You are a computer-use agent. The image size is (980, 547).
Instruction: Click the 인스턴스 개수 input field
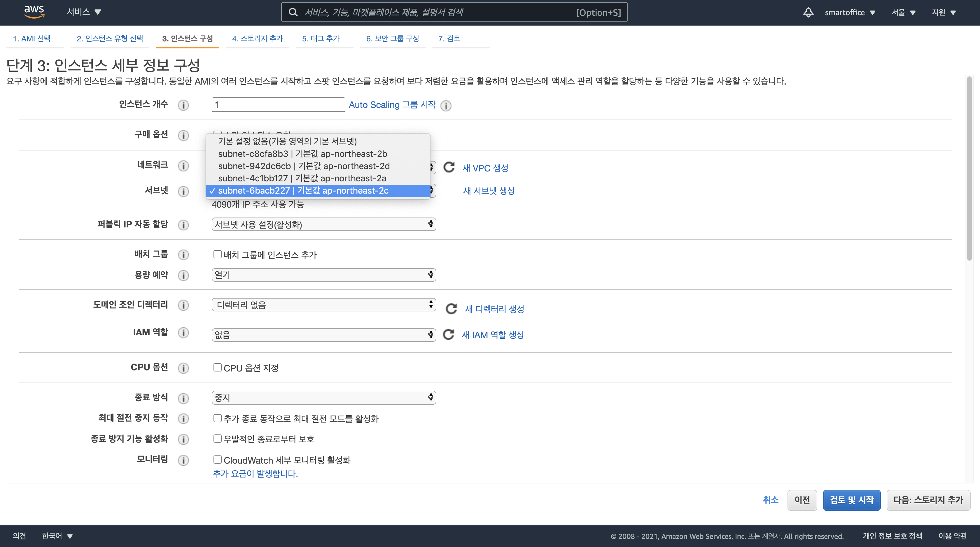pos(278,105)
